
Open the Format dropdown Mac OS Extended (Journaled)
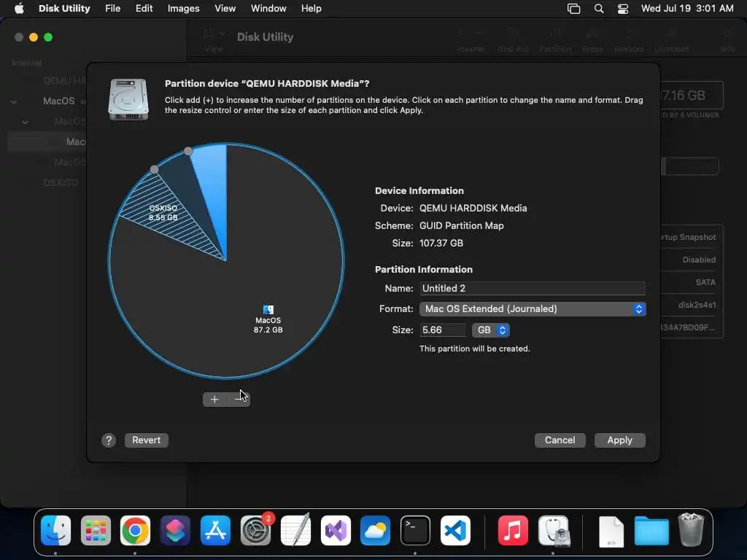coord(532,308)
